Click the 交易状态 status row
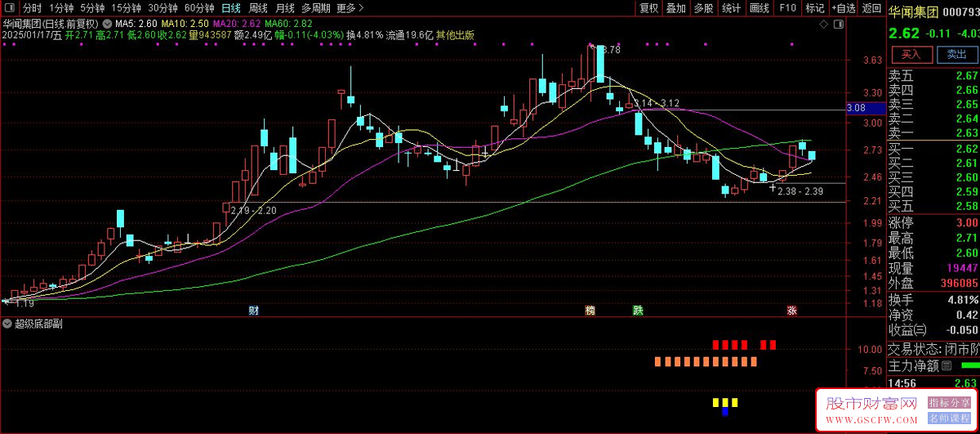The image size is (980, 434). click(933, 349)
